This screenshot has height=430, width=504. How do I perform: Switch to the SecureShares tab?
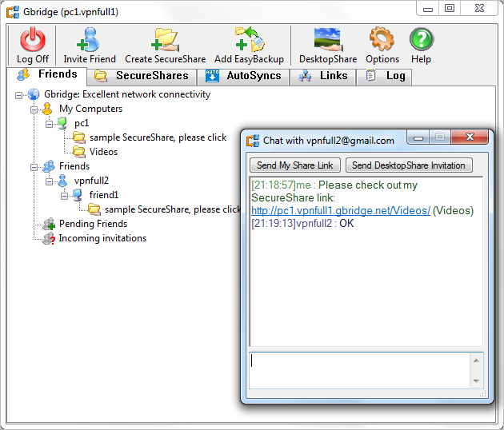(x=142, y=77)
